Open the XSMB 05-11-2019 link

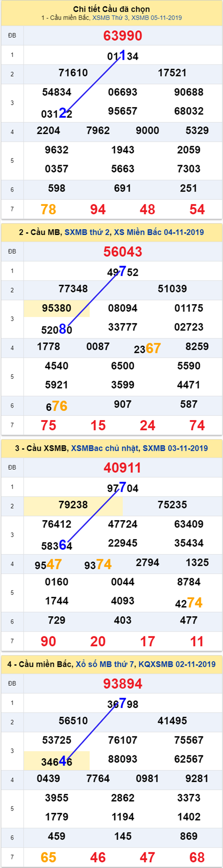coord(157,18)
